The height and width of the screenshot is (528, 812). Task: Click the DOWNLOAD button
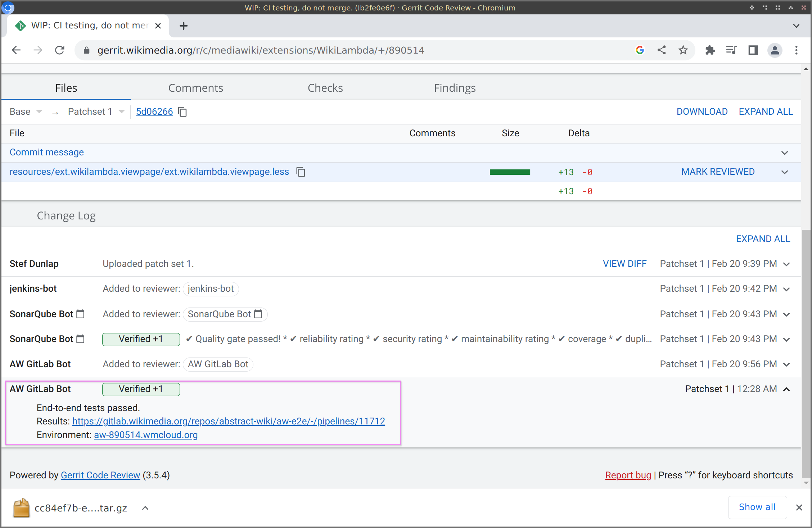[702, 111]
